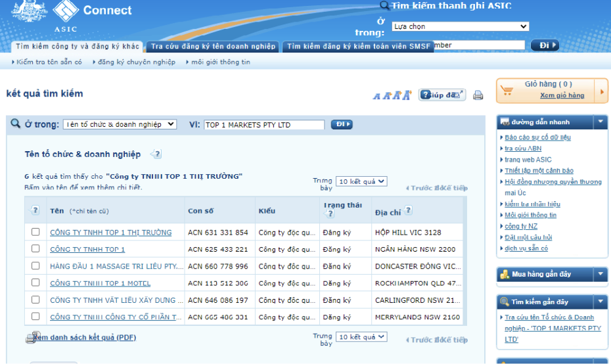Open the CÔNG TY TNHH TOP 1 link
The height and width of the screenshot is (364, 611).
pos(87,250)
